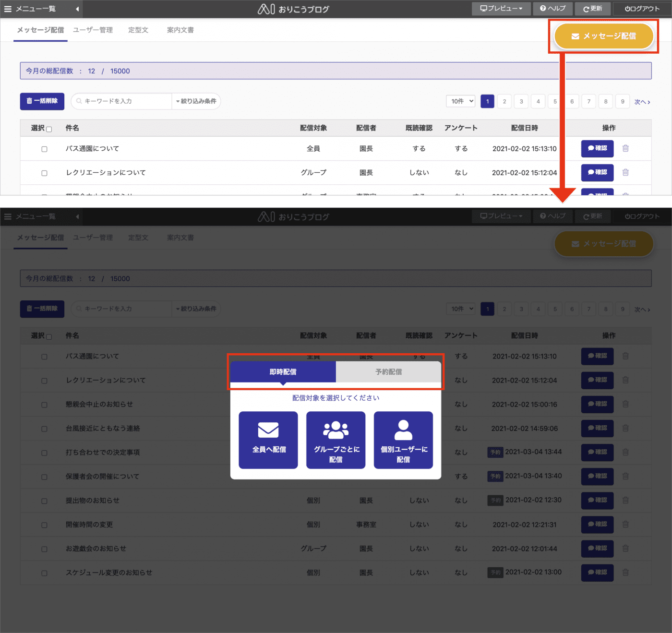Check the 提出物のお知らせ row checkbox
The image size is (672, 633).
pyautogui.click(x=44, y=501)
